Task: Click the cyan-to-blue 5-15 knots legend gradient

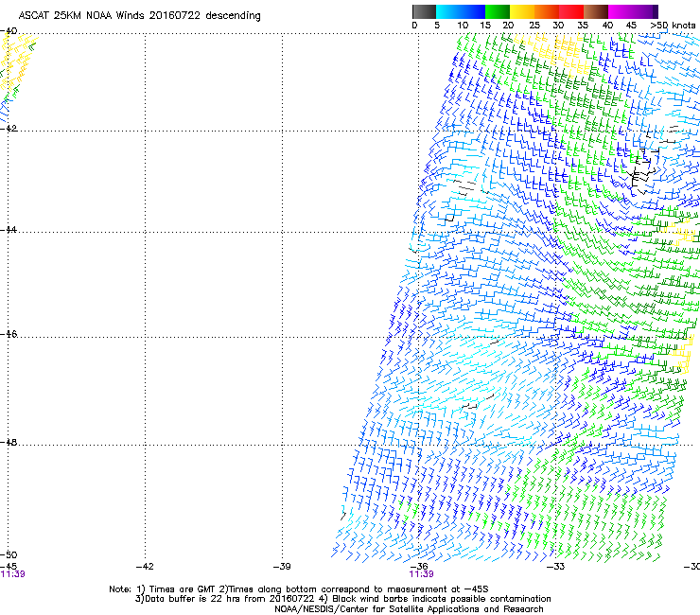Action: click(461, 11)
